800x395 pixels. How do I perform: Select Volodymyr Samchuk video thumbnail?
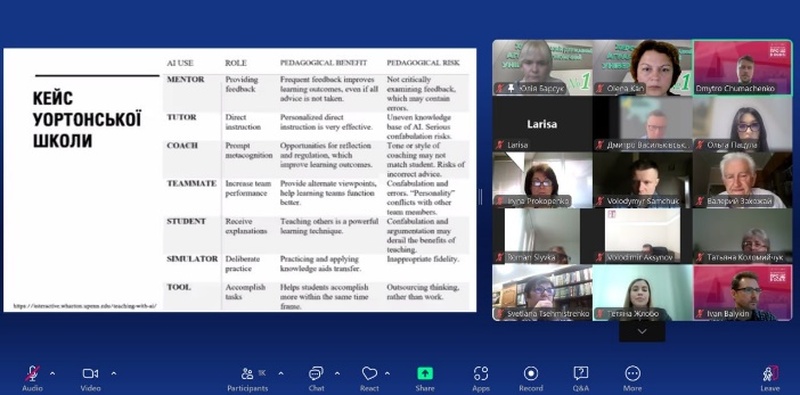(x=642, y=180)
